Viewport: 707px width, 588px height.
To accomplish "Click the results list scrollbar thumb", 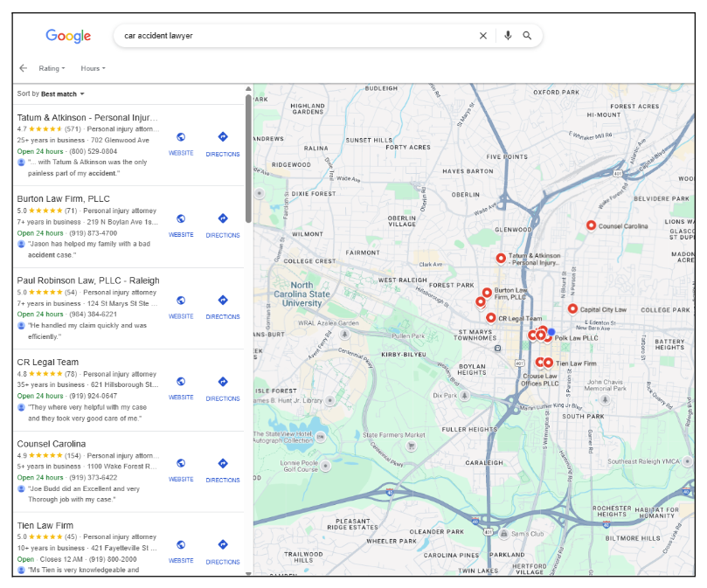I will point(248,159).
